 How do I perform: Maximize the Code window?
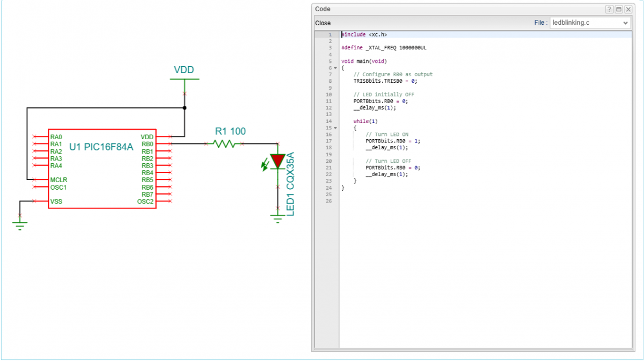[618, 9]
